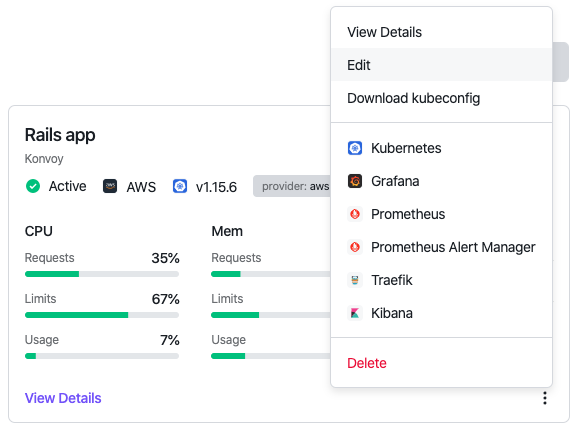
Task: Click the Kibana icon
Action: pos(355,313)
